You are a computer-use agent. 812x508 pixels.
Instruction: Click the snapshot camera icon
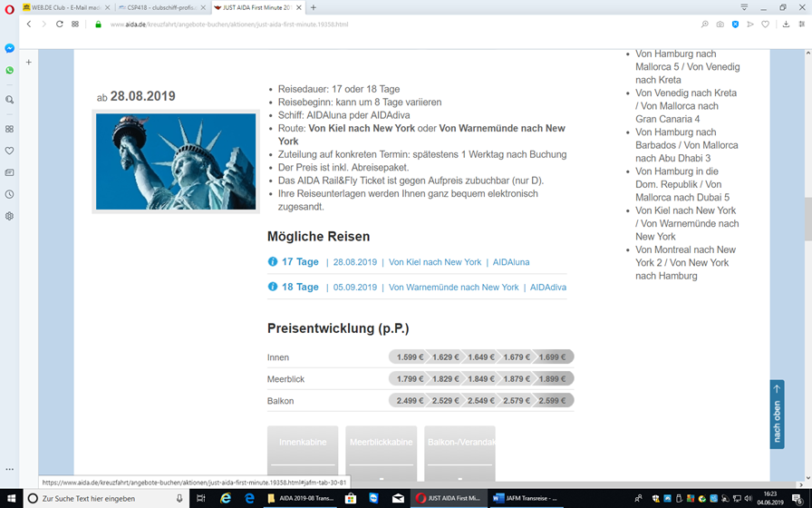pyautogui.click(x=720, y=24)
